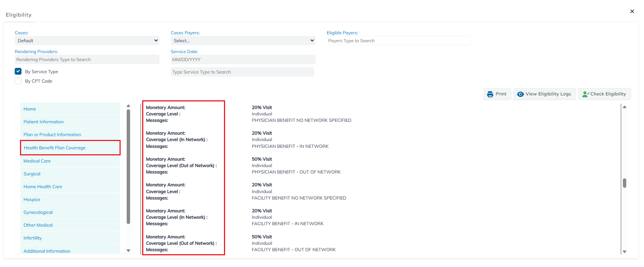The image size is (644, 267).
Task: Click results panel scroll up arrow
Action: click(x=624, y=107)
